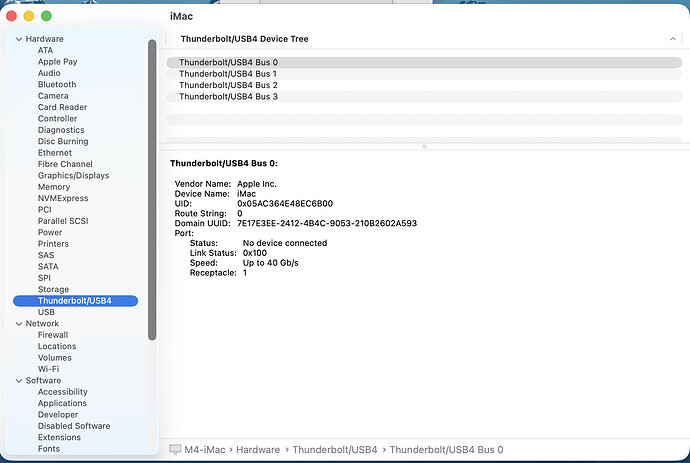The height and width of the screenshot is (463, 690).
Task: Select ATA in the sidebar
Action: click(45, 50)
